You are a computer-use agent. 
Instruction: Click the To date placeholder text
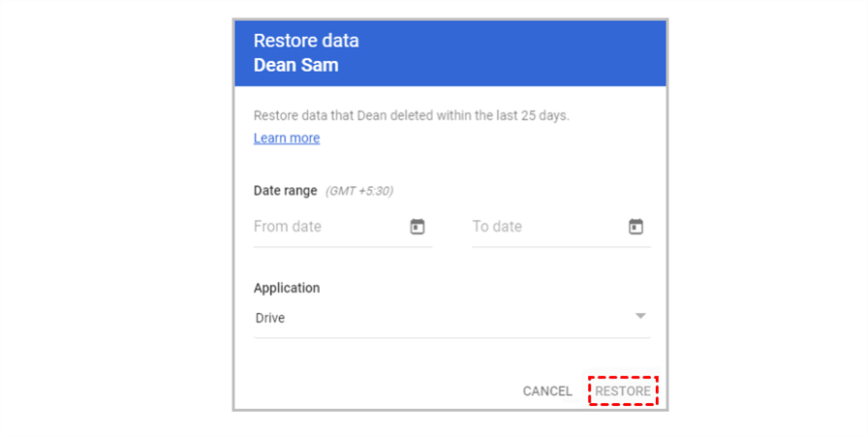click(497, 227)
